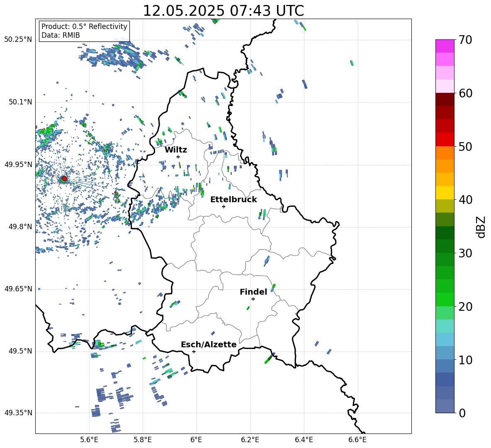This screenshot has width=491, height=448.
Task: Click the 6.2°E longitude label
Action: pos(250,440)
